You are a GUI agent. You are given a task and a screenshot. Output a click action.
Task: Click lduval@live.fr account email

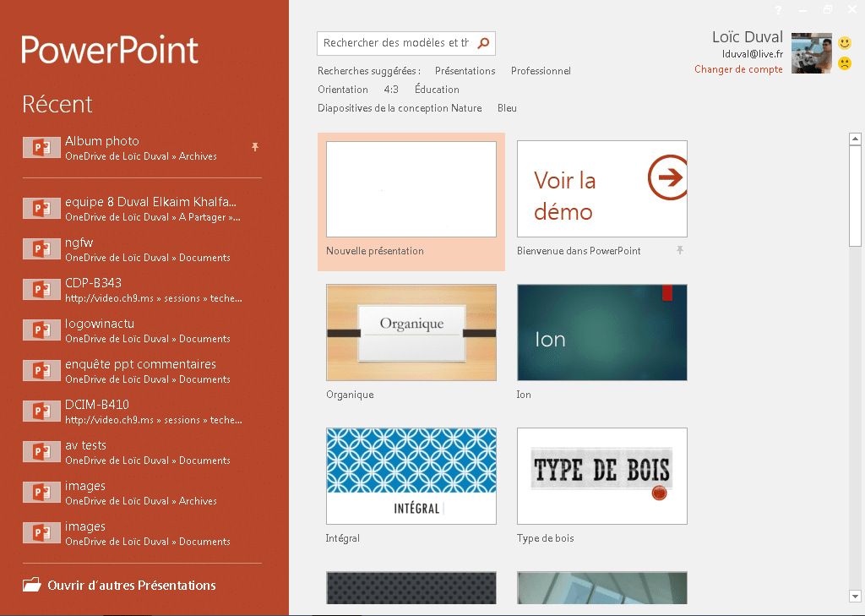[753, 53]
